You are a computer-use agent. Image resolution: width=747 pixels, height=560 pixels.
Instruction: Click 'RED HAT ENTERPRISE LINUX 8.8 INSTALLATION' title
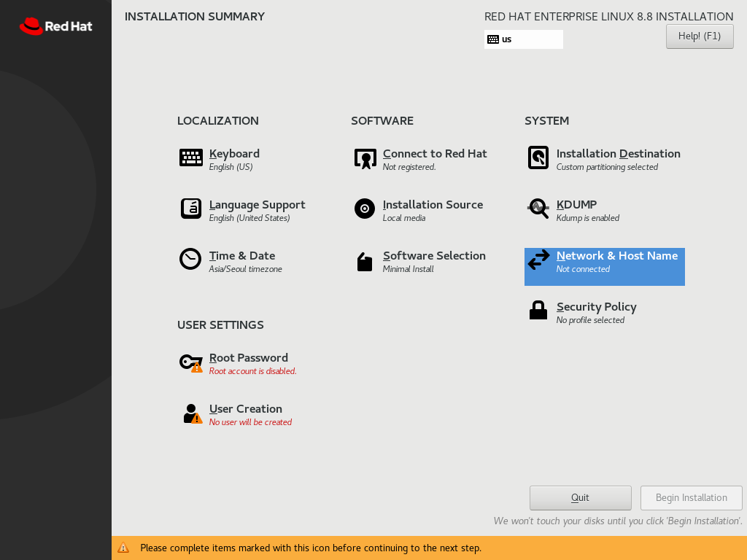click(x=609, y=17)
